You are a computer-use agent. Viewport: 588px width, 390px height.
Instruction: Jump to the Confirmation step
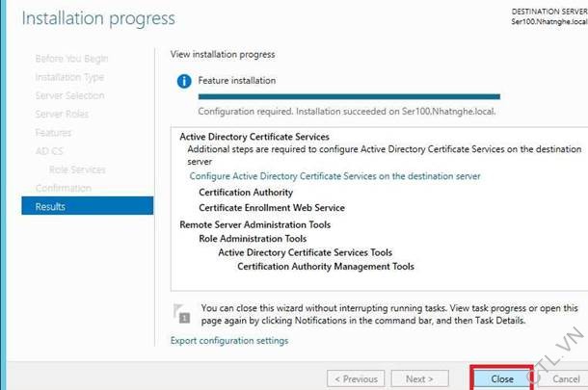point(64,188)
